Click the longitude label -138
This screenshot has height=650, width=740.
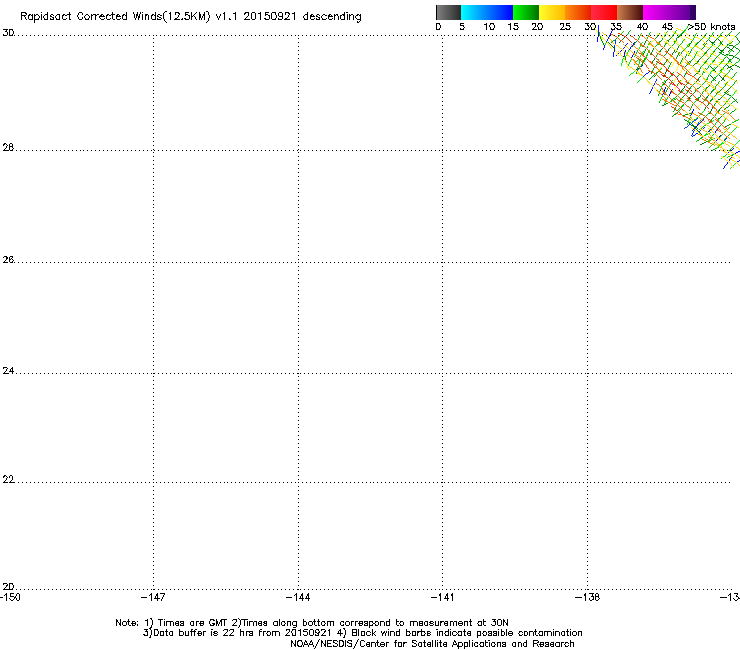(x=587, y=597)
